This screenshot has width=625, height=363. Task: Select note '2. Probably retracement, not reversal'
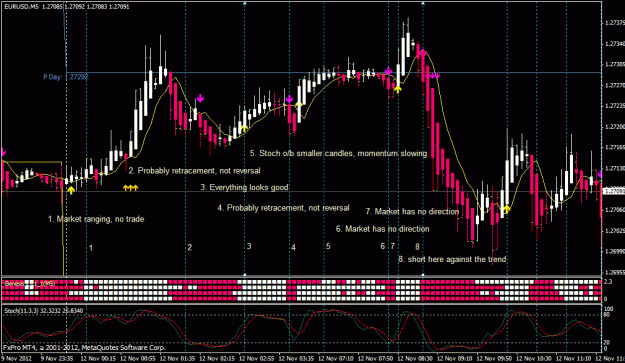[x=195, y=171]
